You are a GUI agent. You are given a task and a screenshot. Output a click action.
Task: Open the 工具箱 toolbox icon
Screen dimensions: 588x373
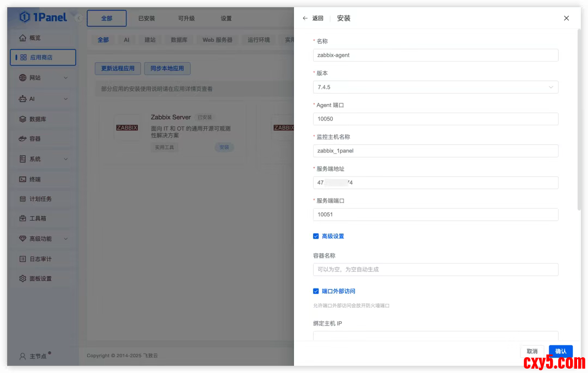click(x=22, y=218)
